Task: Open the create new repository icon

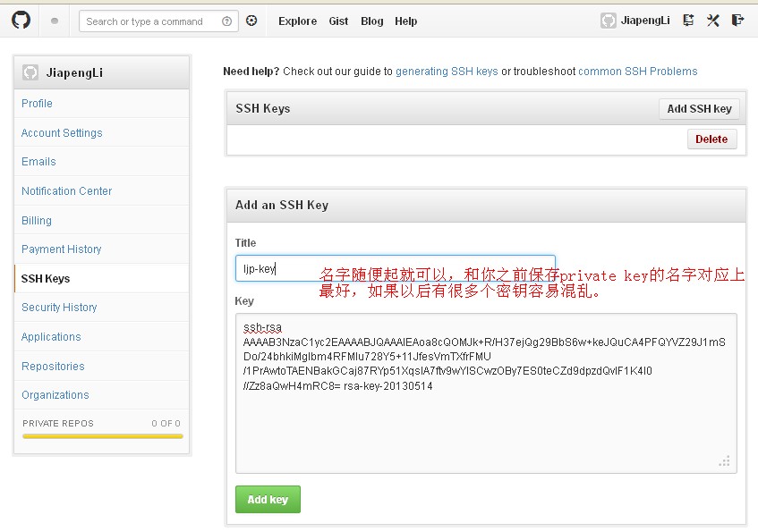Action: (687, 20)
